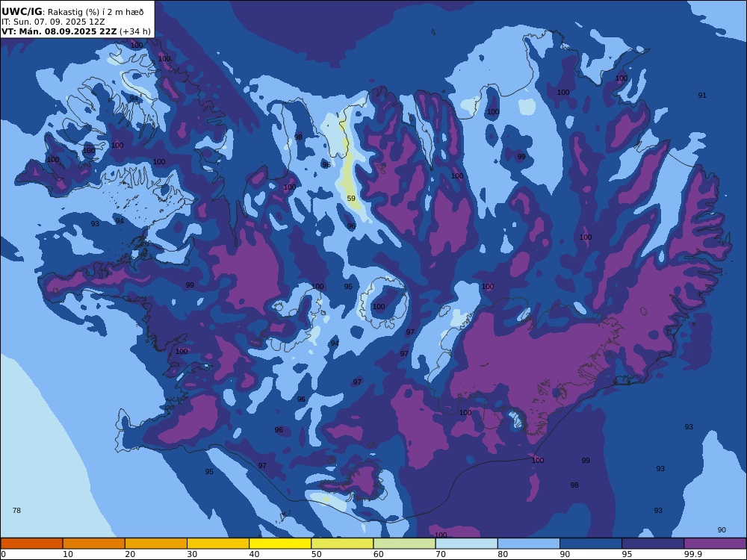Click the '30' legend tick label

pyautogui.click(x=192, y=554)
